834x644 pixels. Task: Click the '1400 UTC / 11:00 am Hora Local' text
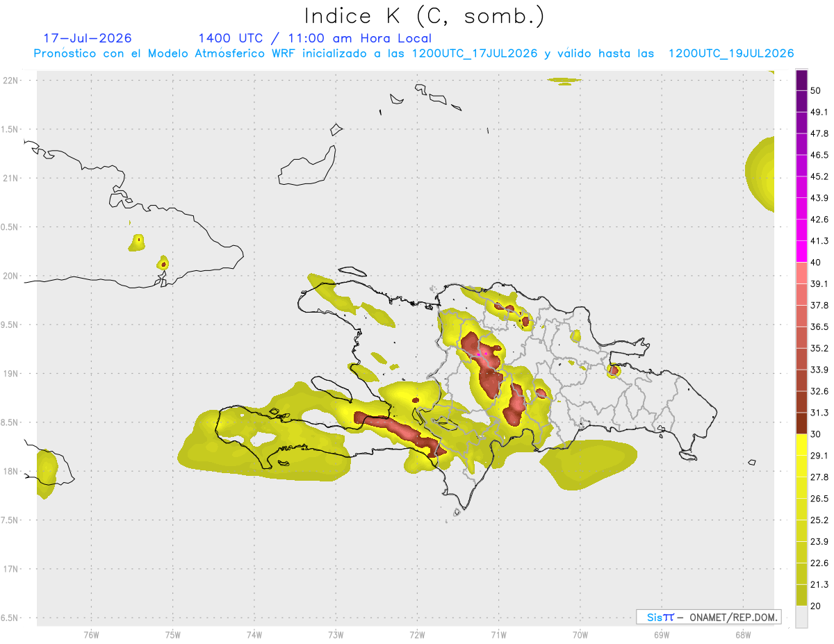coord(315,38)
